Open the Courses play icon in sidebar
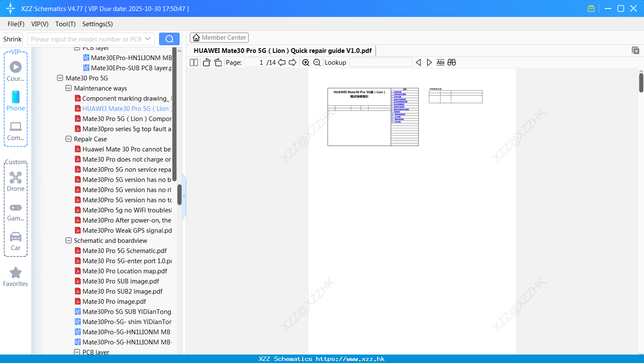This screenshot has height=363, width=644. coord(16,67)
